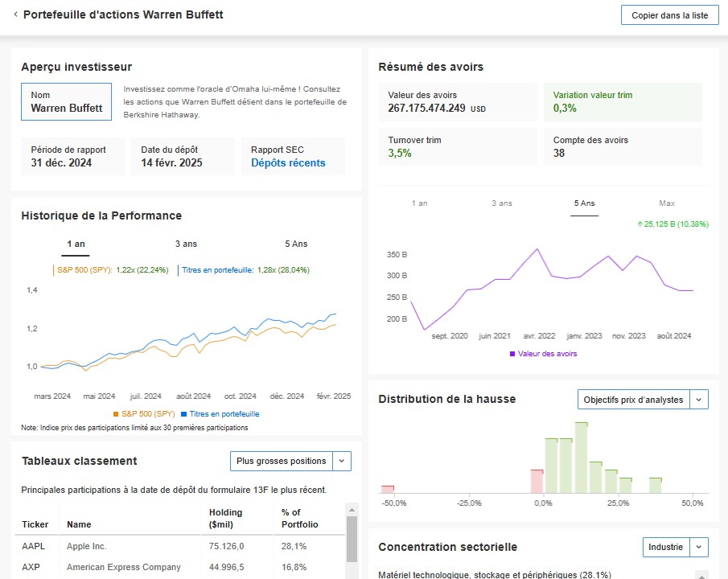
Task: Click the back chevron beside the portfolio title
Action: (15, 15)
